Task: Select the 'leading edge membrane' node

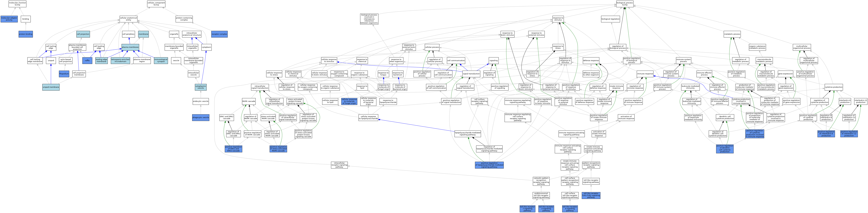Action: pyautogui.click(x=101, y=61)
